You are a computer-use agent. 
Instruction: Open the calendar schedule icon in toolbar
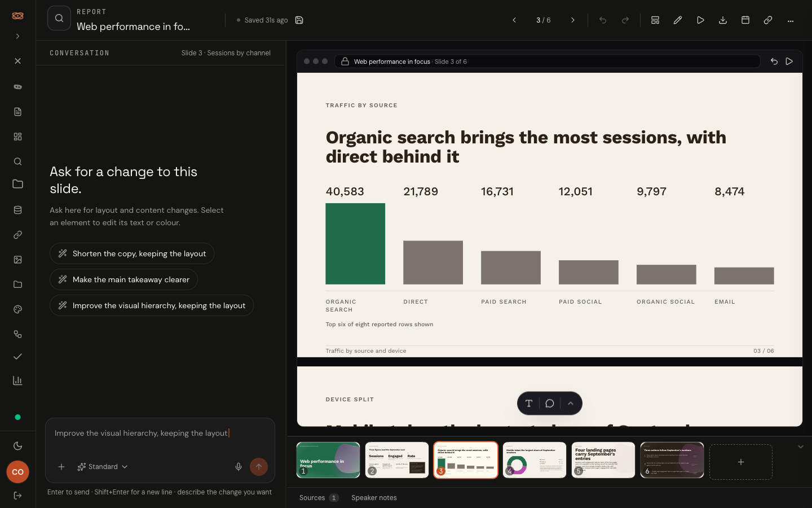tap(745, 20)
